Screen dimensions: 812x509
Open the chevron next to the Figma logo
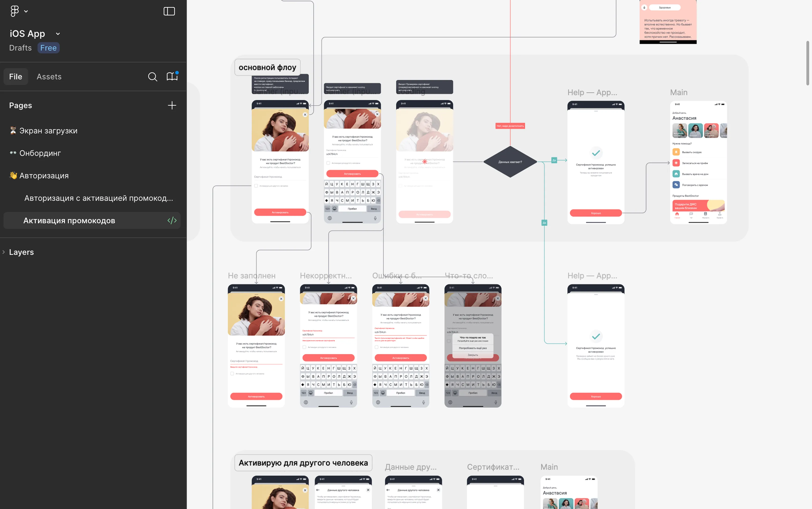[x=26, y=11]
